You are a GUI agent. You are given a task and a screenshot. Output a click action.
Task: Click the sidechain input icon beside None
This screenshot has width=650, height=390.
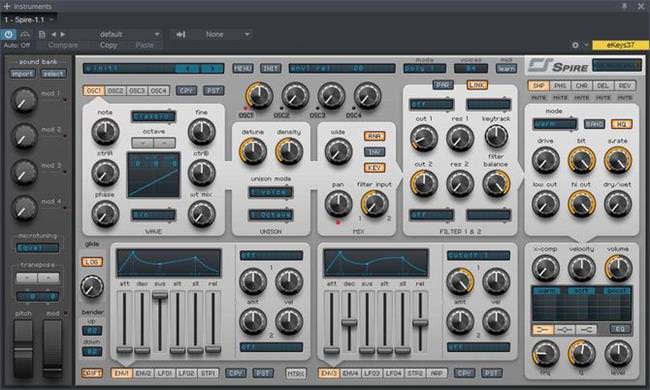[181, 35]
